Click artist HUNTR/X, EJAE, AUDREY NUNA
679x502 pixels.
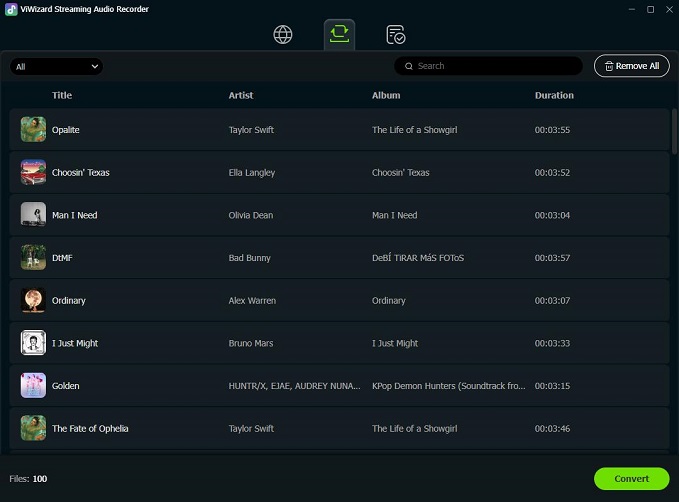(x=294, y=386)
